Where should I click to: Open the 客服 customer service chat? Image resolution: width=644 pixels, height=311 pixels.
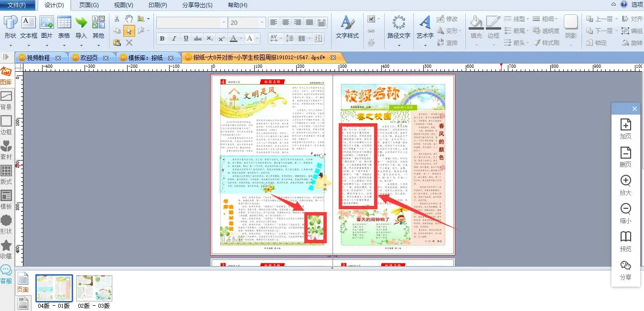[x=6, y=275]
